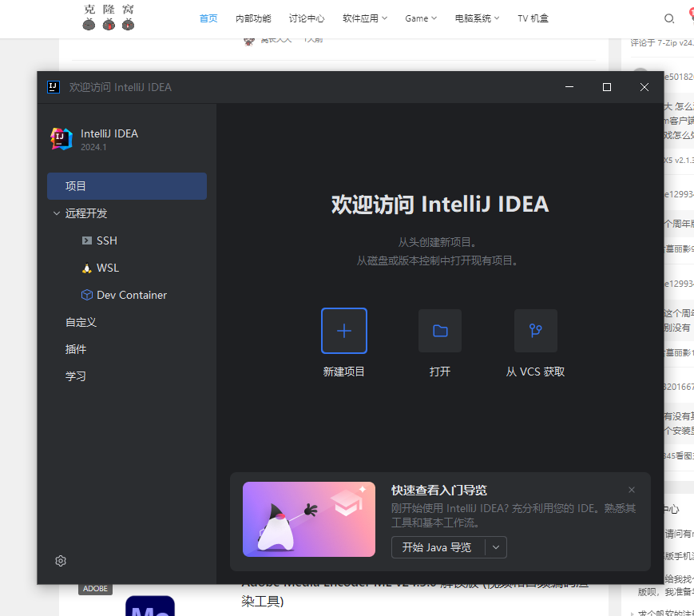Screen dimensions: 694x616
Task: Expand the Game menu on website
Action: (x=420, y=18)
